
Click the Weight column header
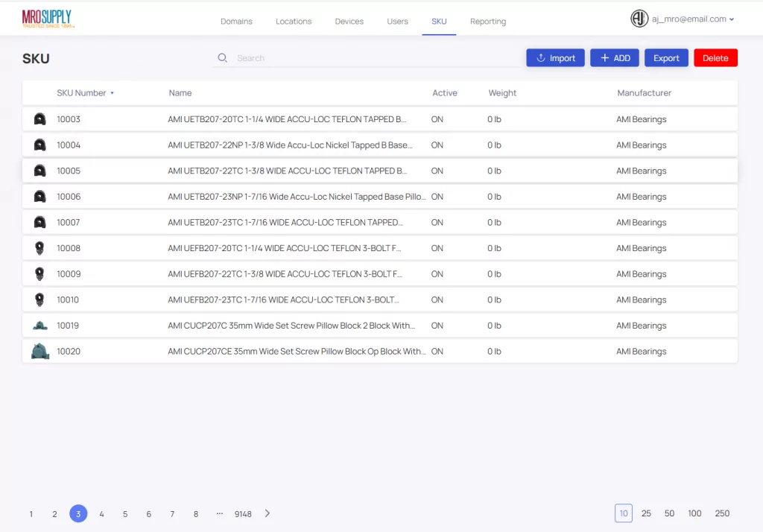click(x=502, y=93)
